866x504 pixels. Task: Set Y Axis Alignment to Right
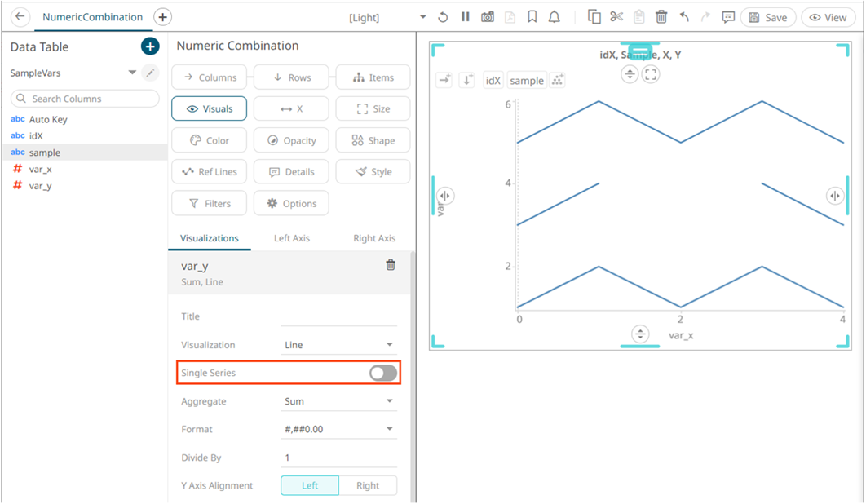368,485
